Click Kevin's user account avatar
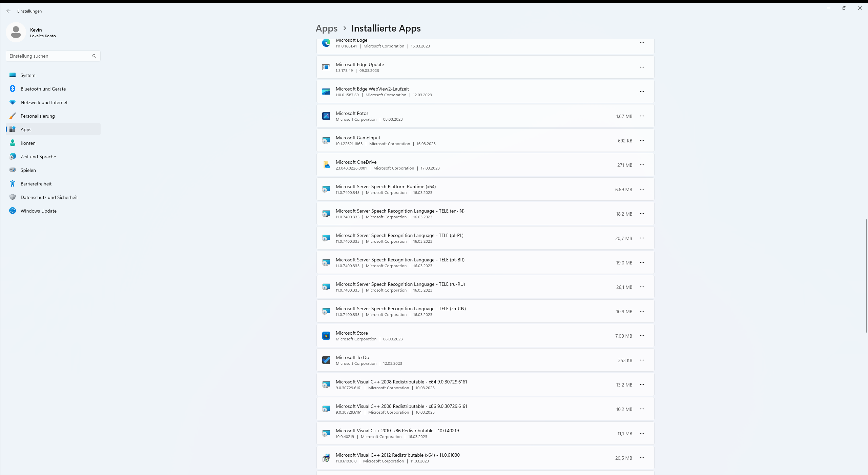The image size is (868, 475). point(16,32)
